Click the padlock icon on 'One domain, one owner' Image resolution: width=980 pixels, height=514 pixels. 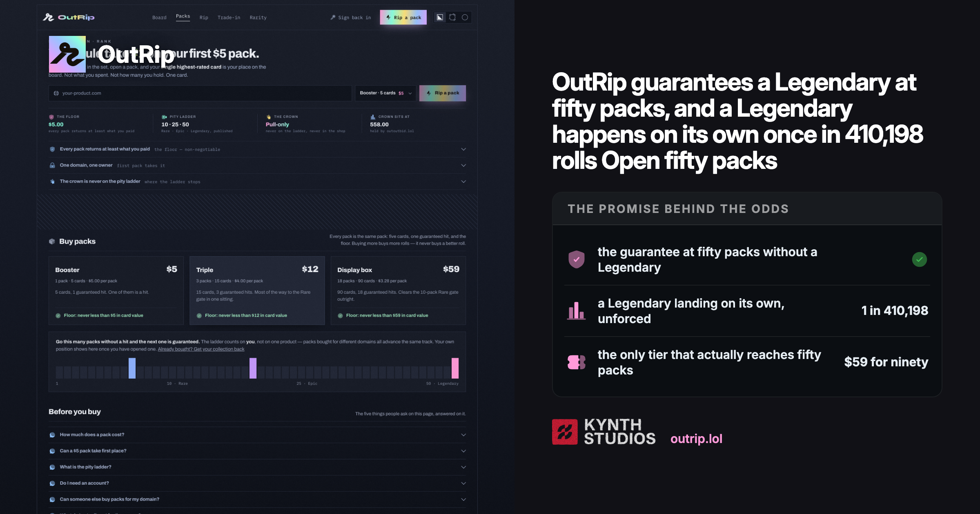[52, 165]
